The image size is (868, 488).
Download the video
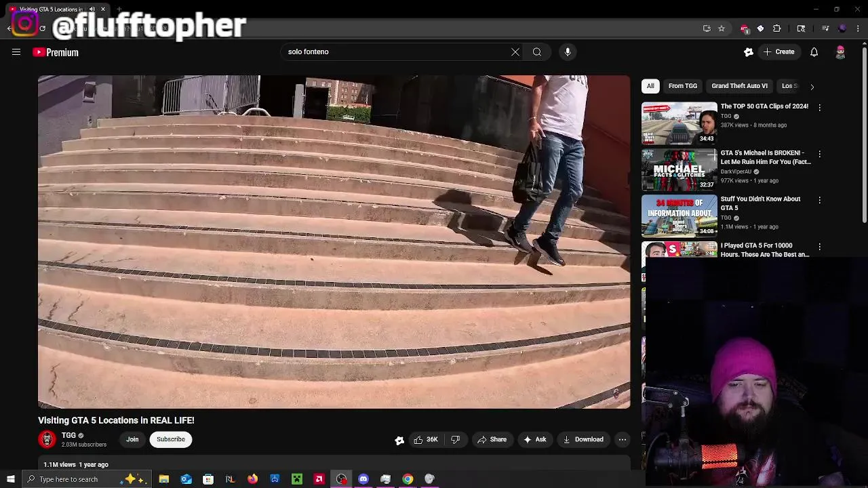(583, 440)
